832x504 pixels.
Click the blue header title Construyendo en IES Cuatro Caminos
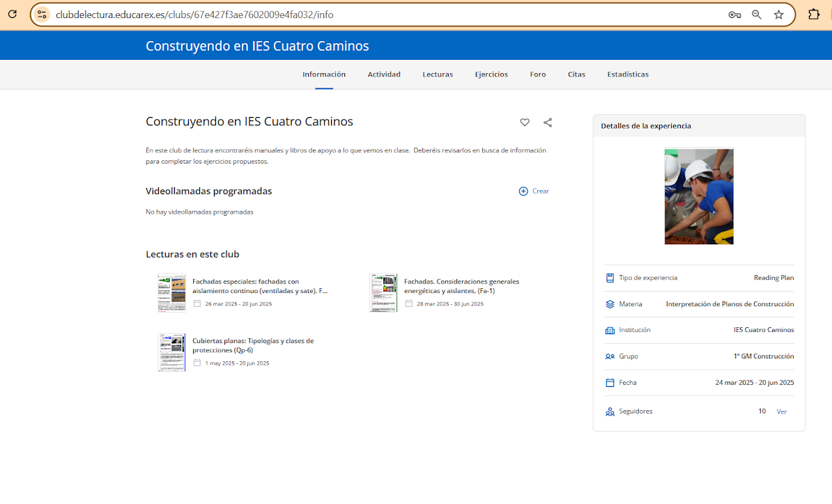(x=257, y=46)
